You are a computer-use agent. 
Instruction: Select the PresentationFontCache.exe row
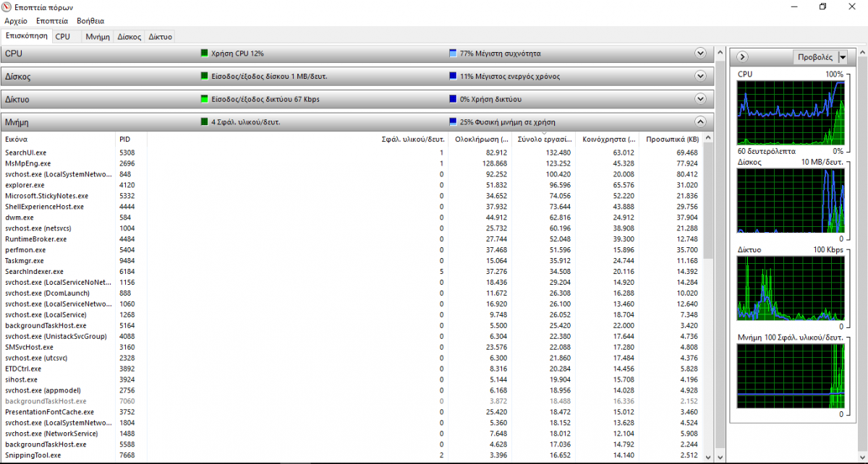point(352,412)
